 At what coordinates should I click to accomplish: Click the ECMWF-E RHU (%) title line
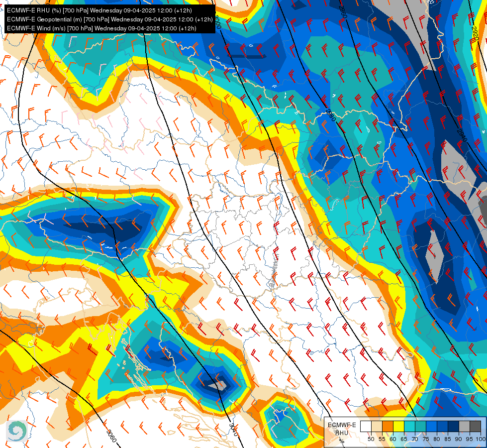pos(99,10)
